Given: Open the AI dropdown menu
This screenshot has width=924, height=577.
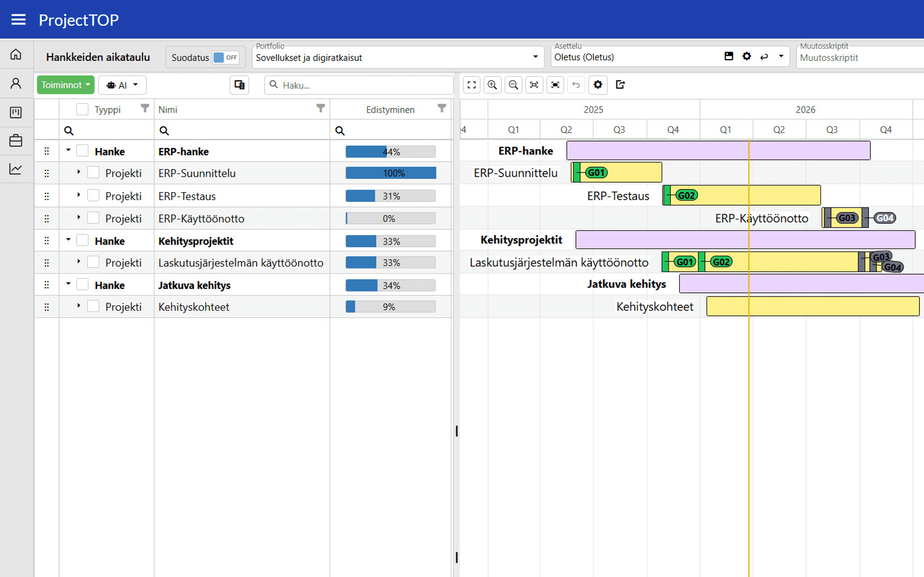Looking at the screenshot, I should tap(122, 85).
